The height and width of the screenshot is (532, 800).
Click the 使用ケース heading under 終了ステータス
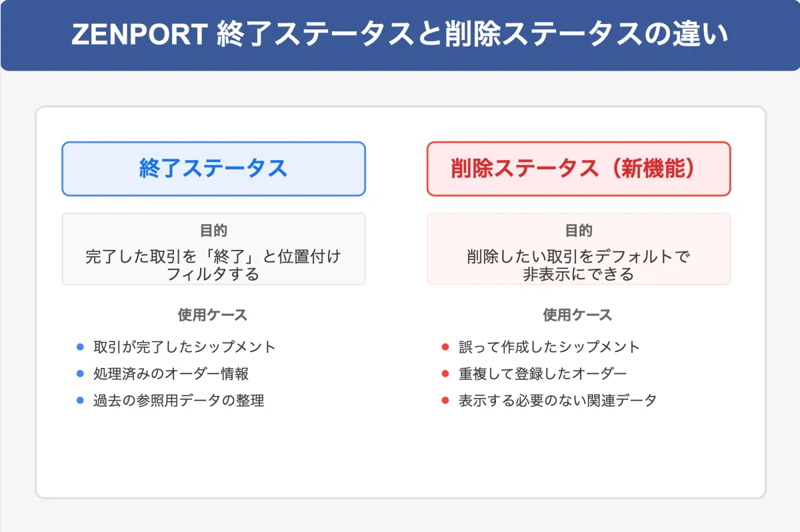click(x=213, y=315)
